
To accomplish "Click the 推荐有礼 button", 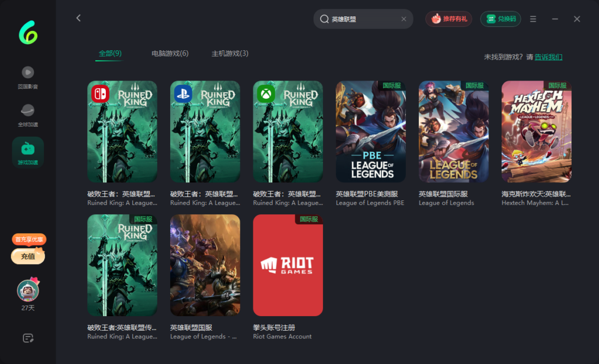I will 449,19.
